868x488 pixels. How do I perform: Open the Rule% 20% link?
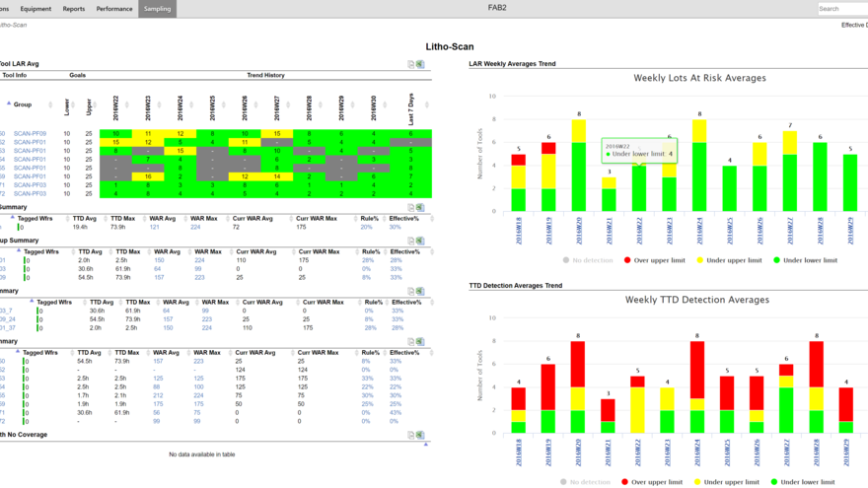[367, 227]
